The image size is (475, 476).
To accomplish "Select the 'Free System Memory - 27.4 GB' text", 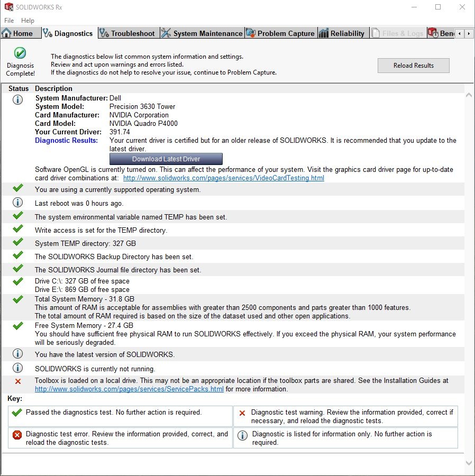I will tap(84, 325).
